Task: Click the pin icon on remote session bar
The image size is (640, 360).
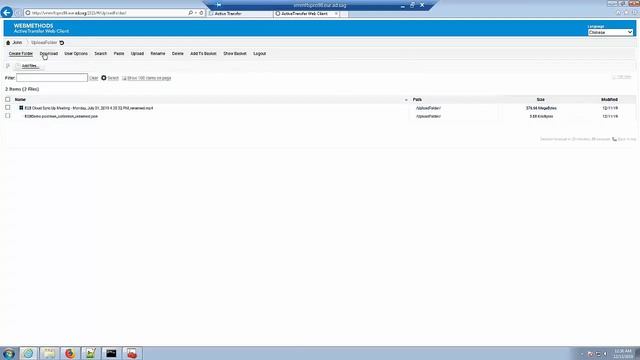Action: pyautogui.click(x=219, y=5)
